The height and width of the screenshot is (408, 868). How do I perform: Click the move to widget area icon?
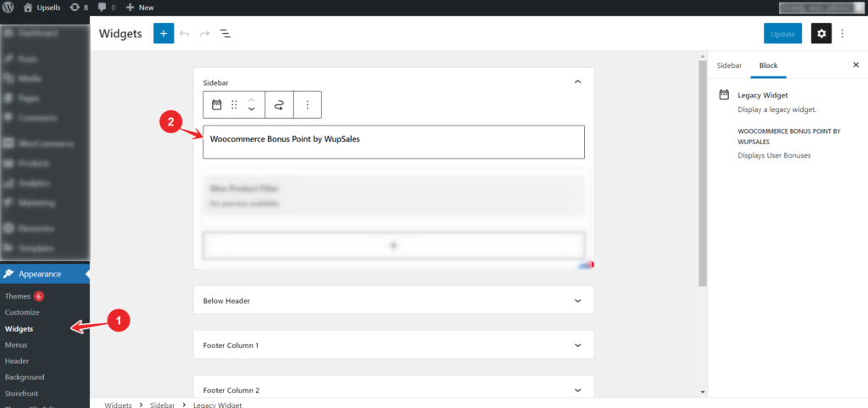[280, 104]
